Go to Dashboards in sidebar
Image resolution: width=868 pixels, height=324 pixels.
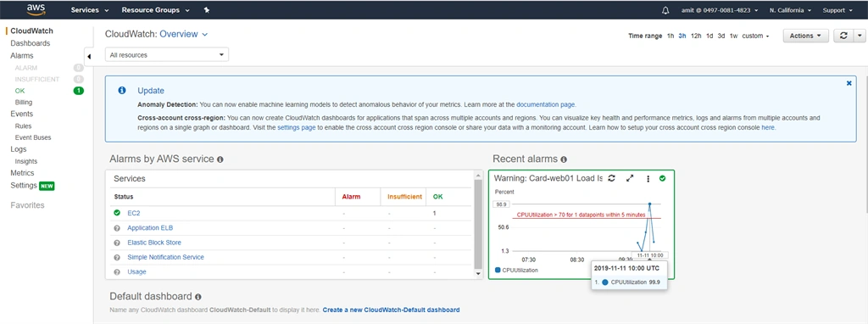pyautogui.click(x=31, y=43)
